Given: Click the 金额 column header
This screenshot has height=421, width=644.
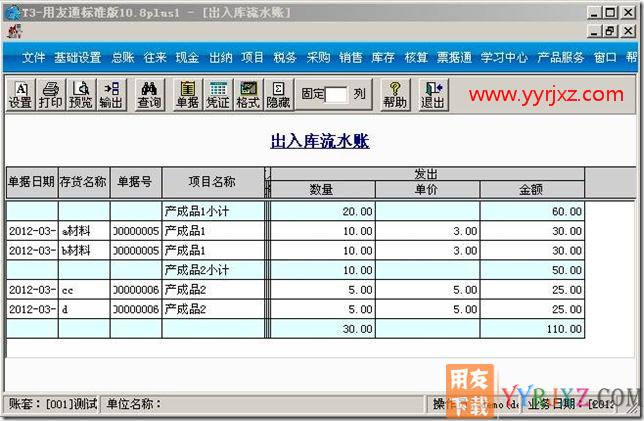Looking at the screenshot, I should pos(532,189).
